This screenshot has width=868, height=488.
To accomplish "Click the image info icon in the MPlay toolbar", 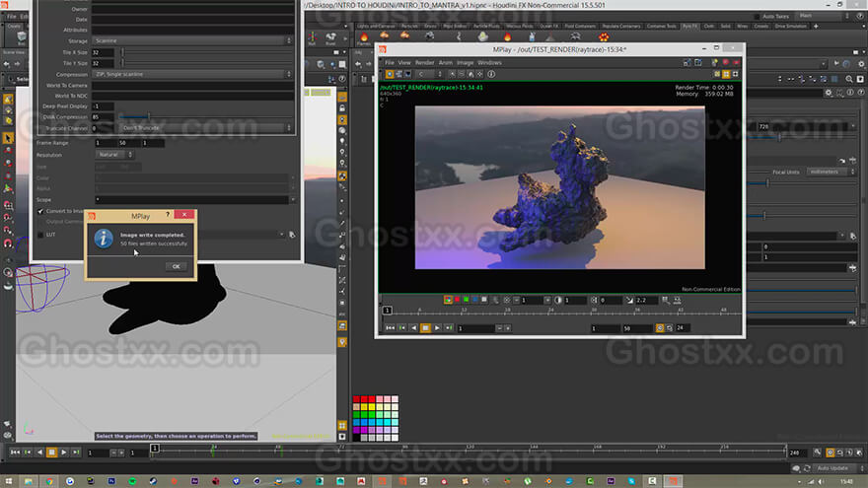I will tap(491, 74).
